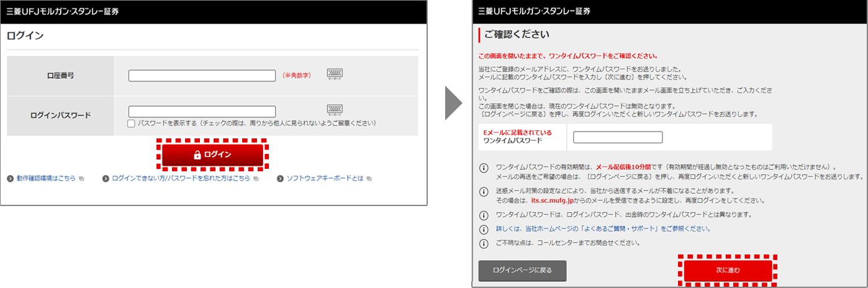Click external window icon after 動作確認環境はこちら
The image size is (868, 288).
81,179
